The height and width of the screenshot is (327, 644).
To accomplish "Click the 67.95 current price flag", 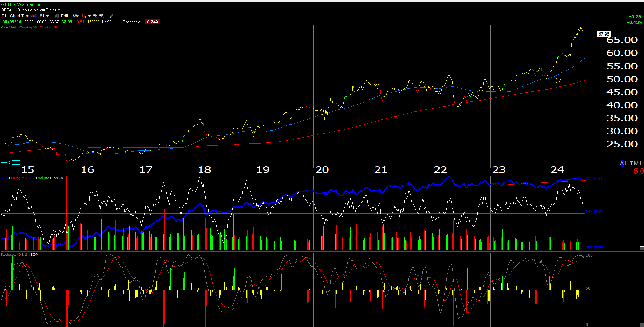I will (x=604, y=34).
